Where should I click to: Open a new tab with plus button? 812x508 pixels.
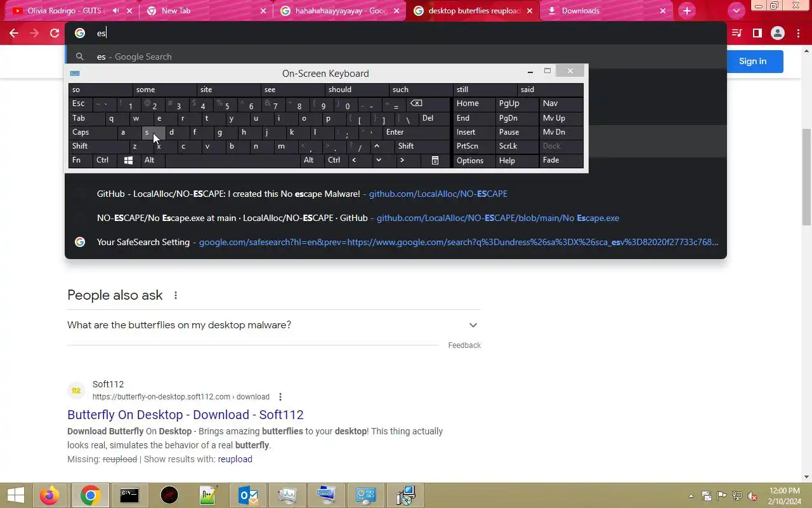[x=686, y=11]
